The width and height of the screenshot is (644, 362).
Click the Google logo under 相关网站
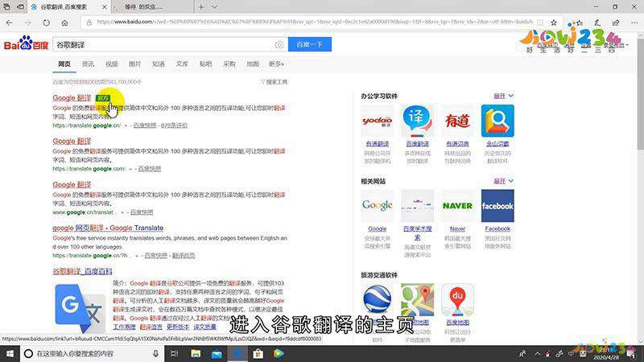tap(377, 206)
